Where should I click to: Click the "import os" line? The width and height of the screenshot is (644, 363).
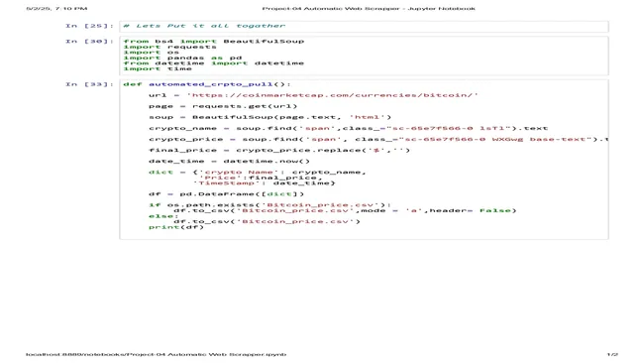[152, 53]
